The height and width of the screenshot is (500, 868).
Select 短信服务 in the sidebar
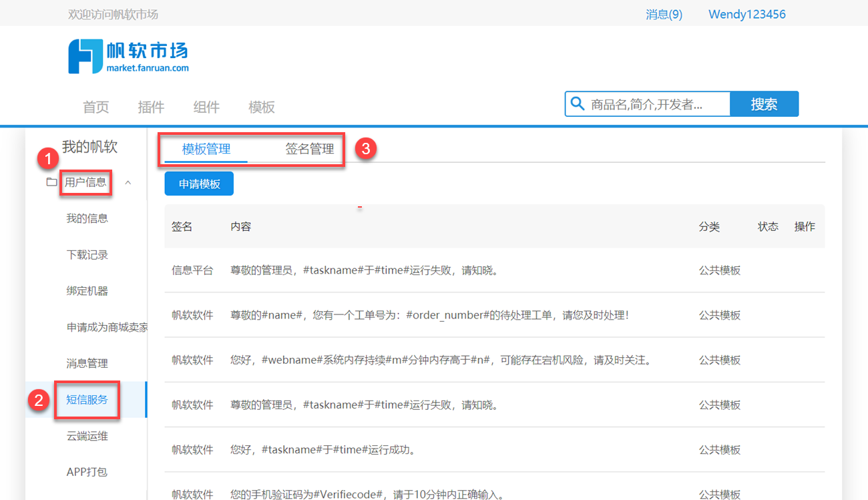[87, 400]
